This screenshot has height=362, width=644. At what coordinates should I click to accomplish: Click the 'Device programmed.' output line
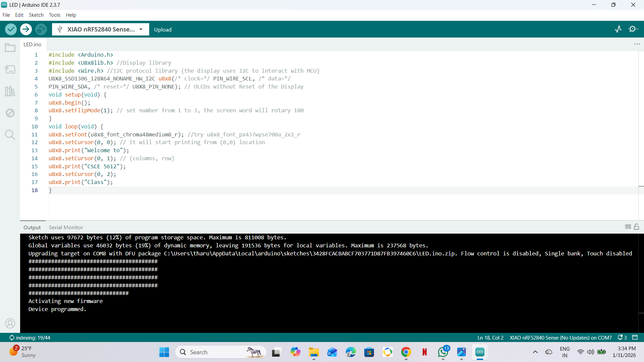[57, 309]
